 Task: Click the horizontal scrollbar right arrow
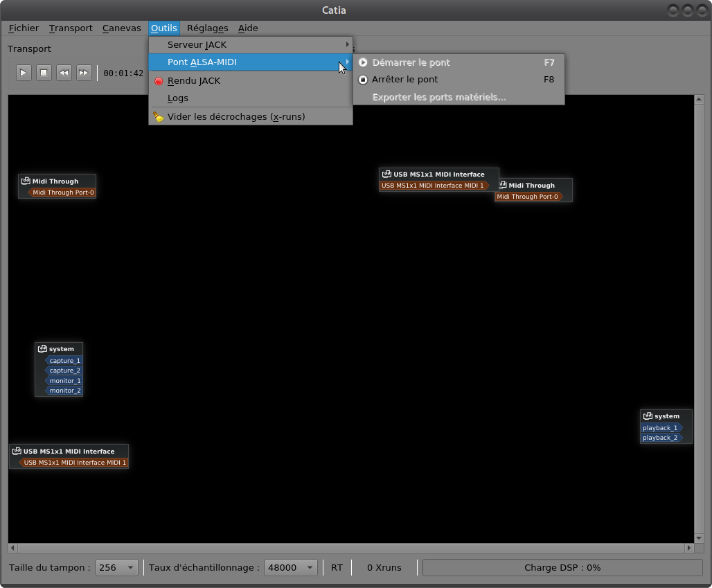689,548
